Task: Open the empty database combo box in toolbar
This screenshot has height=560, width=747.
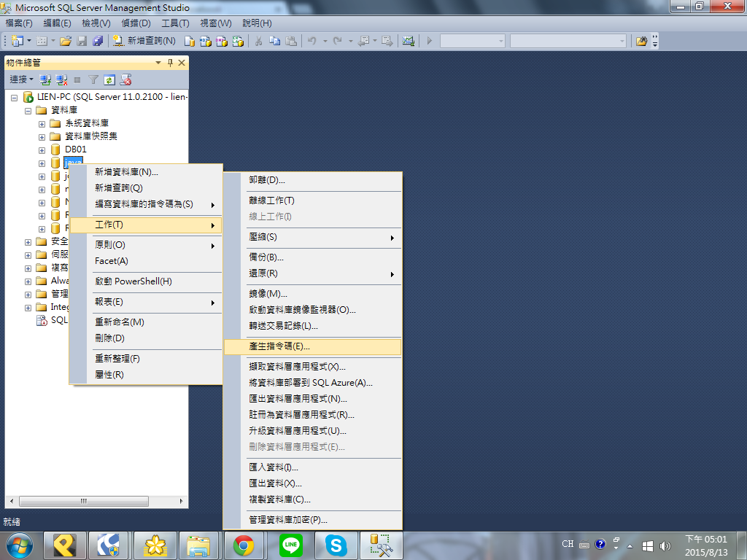Action: click(x=472, y=42)
